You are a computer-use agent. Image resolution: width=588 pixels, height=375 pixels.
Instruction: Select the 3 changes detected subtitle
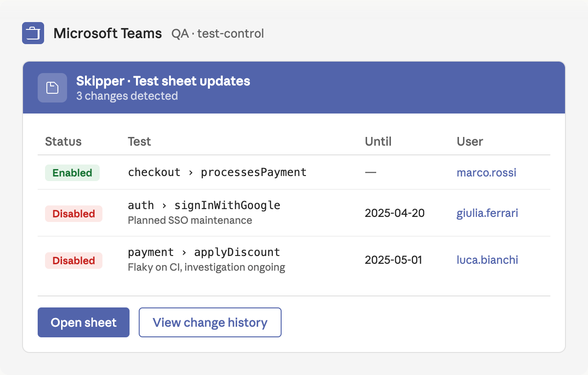coord(127,96)
